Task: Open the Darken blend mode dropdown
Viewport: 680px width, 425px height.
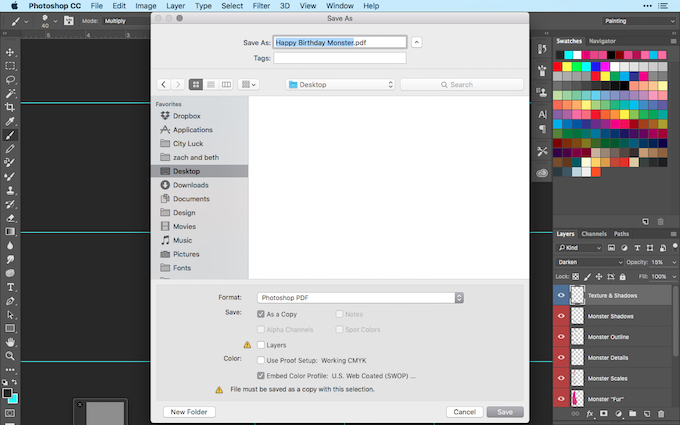Action: (x=589, y=262)
